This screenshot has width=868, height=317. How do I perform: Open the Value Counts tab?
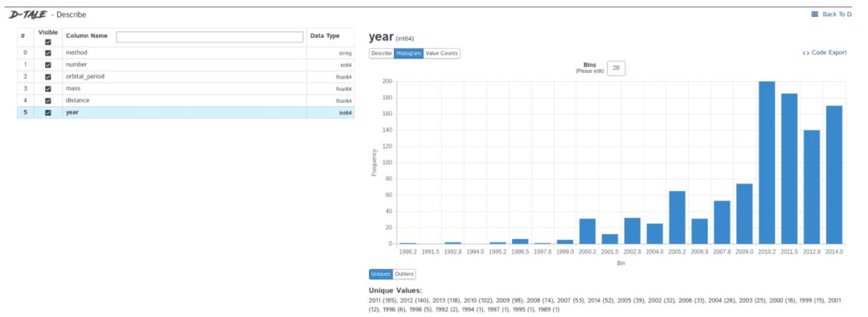tap(441, 54)
